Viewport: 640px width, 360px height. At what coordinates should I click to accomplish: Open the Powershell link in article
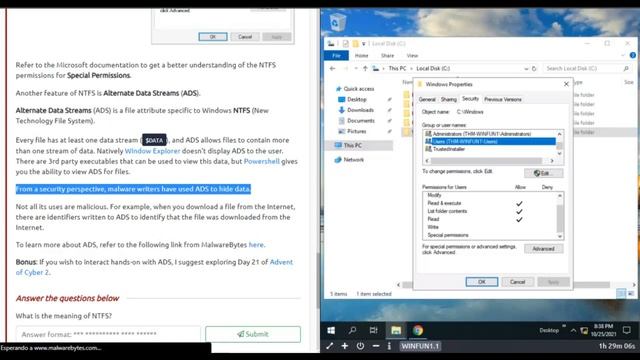point(262,161)
